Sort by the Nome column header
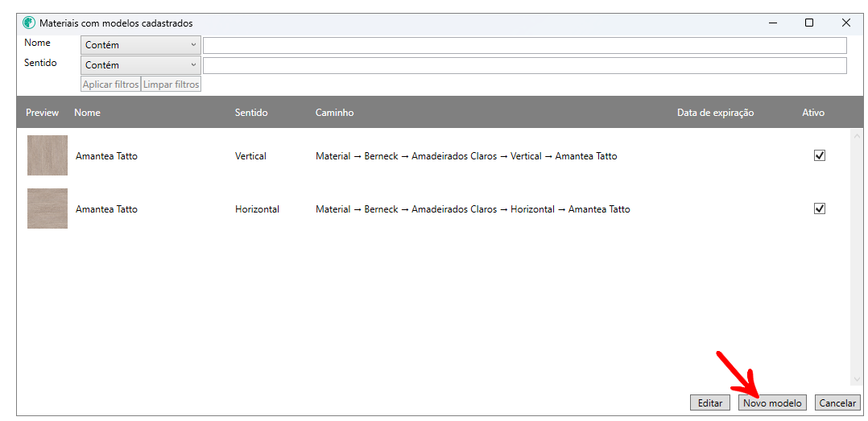868x421 pixels. 88,113
